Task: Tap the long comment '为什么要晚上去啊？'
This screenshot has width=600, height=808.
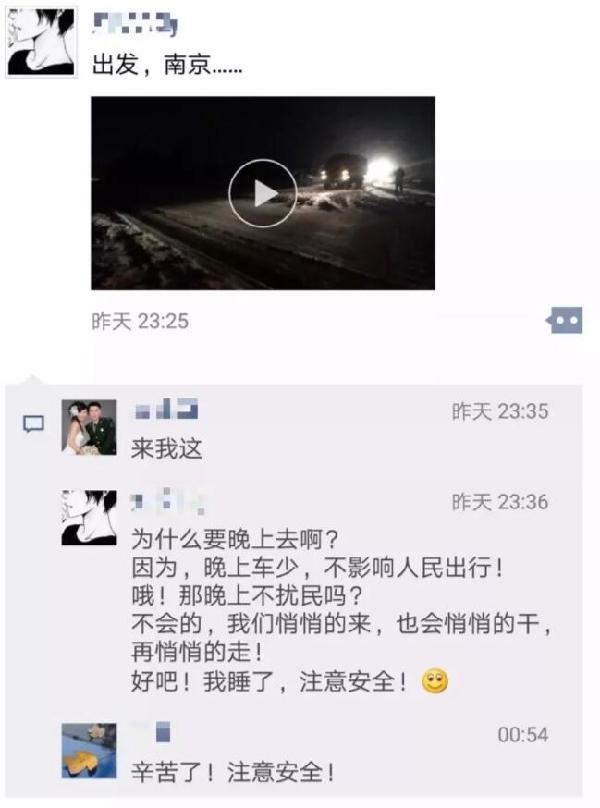Action: click(340, 611)
